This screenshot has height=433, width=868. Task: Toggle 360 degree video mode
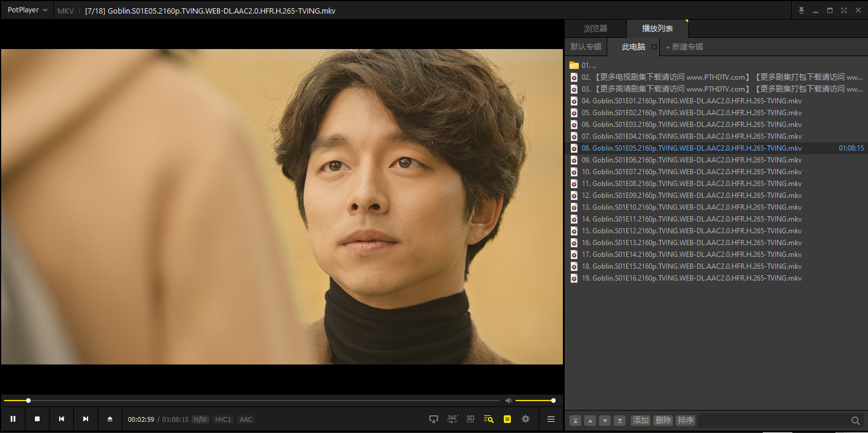pyautogui.click(x=452, y=419)
